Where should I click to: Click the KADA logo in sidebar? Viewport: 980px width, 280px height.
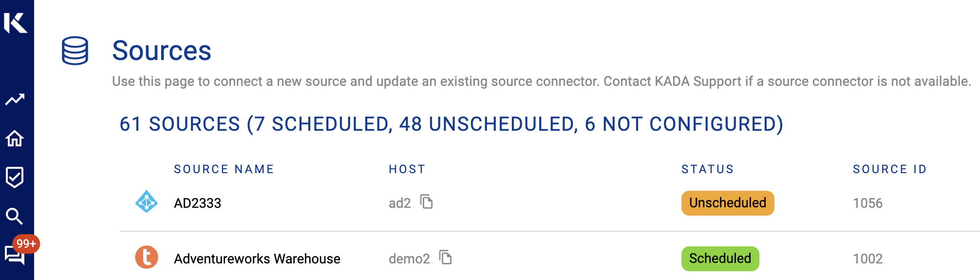[x=16, y=22]
